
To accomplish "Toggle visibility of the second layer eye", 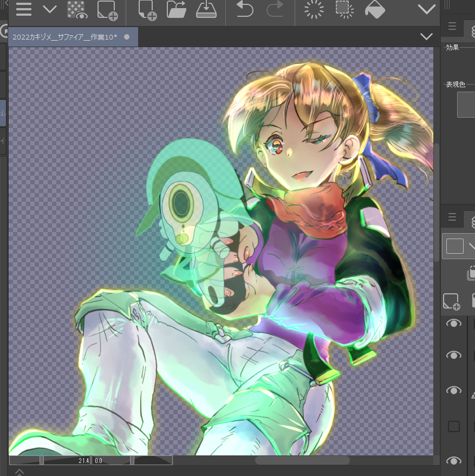I will [x=454, y=355].
